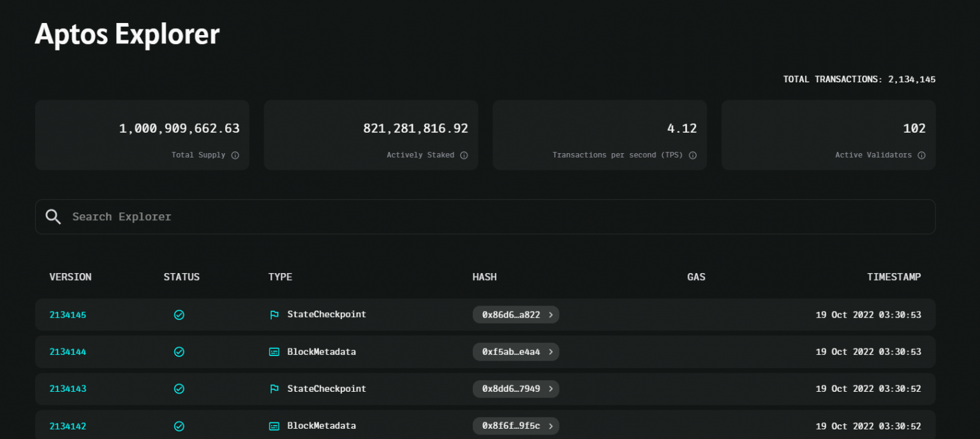
Task: Open hash 0xf5ab…e4a4 via its arrow
Action: [x=551, y=352]
